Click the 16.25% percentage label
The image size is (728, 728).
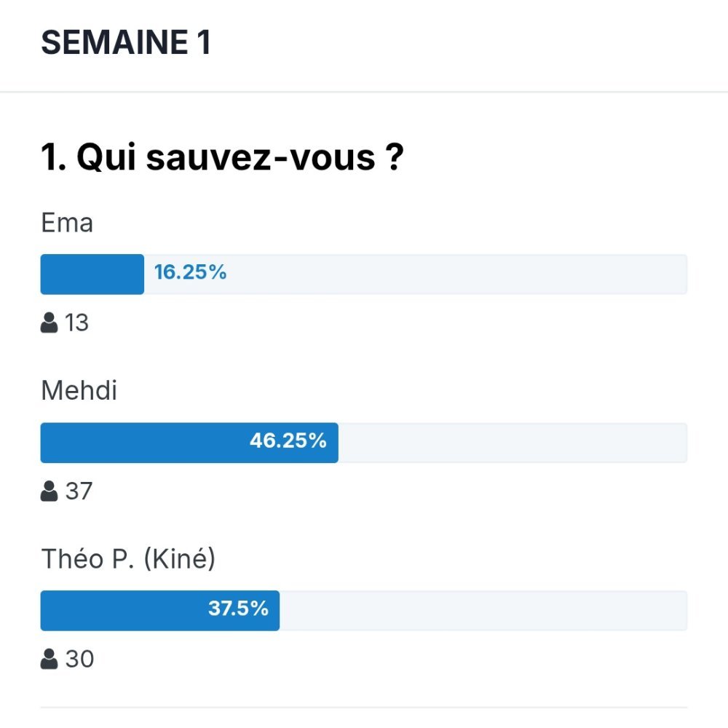click(190, 272)
